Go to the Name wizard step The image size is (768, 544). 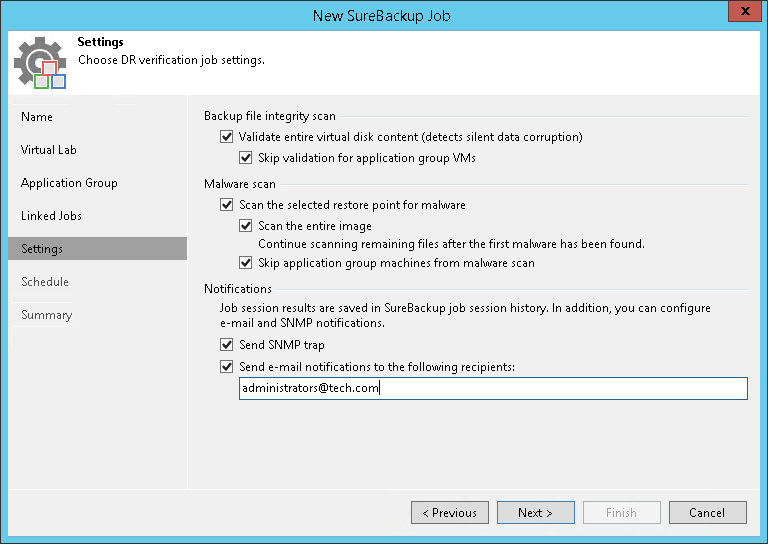[37, 117]
